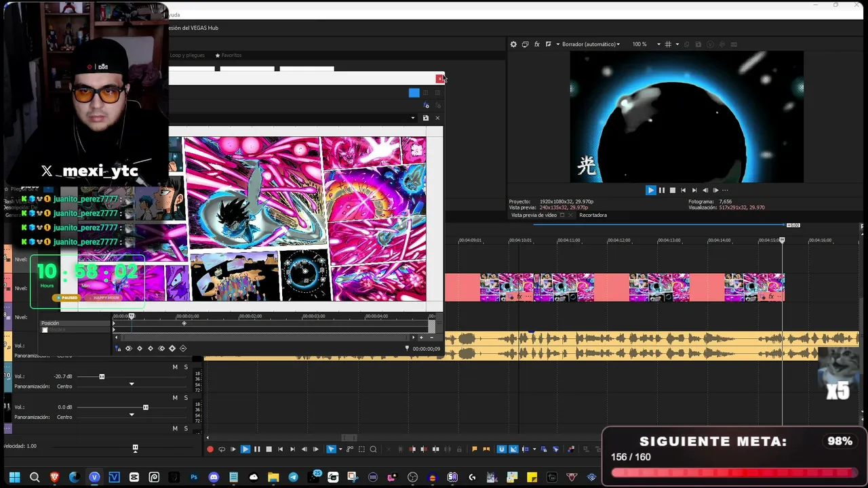Image resolution: width=868 pixels, height=488 pixels.
Task: Switch to the Vista previa de vídeo tab
Action: coord(534,215)
